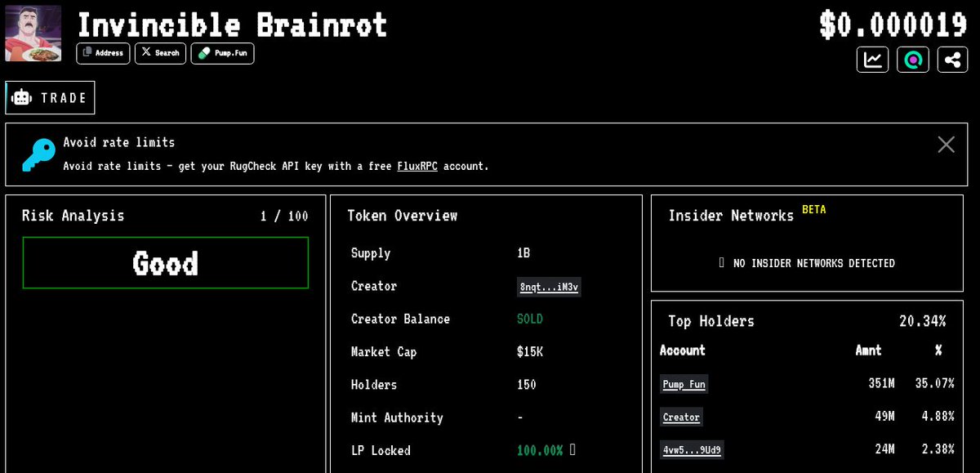Click the Holders count 150
This screenshot has height=473, width=980.
(527, 385)
